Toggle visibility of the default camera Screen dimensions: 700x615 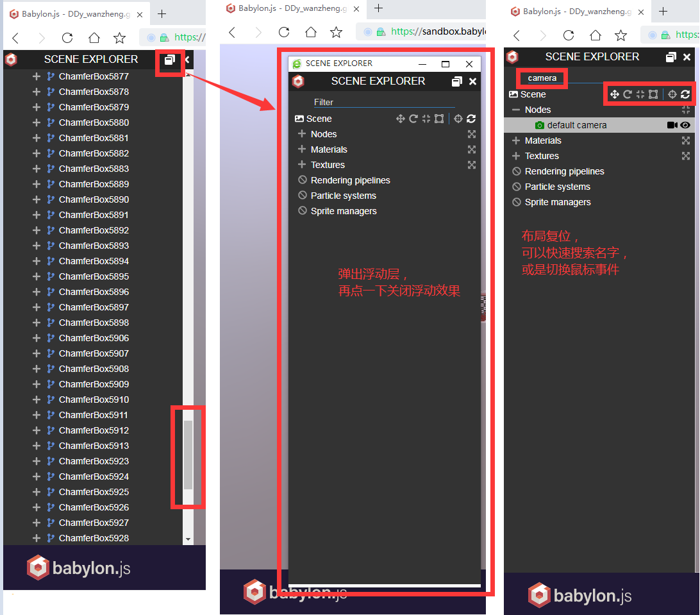685,125
